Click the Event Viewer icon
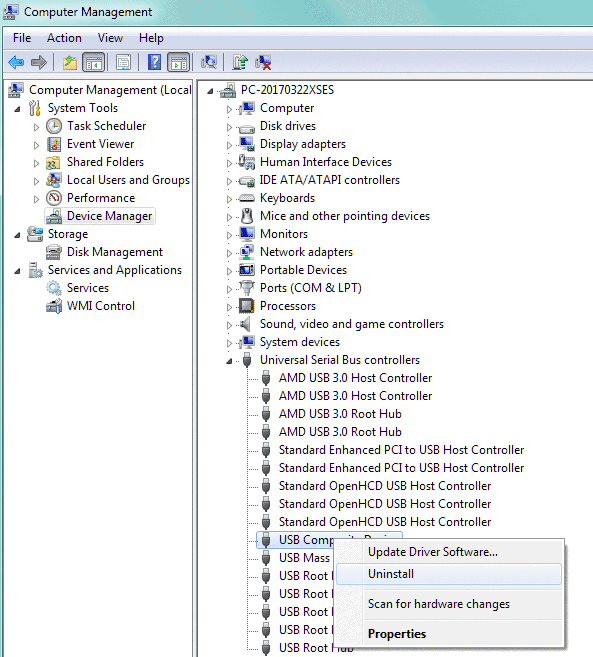593x657 pixels. point(54,144)
